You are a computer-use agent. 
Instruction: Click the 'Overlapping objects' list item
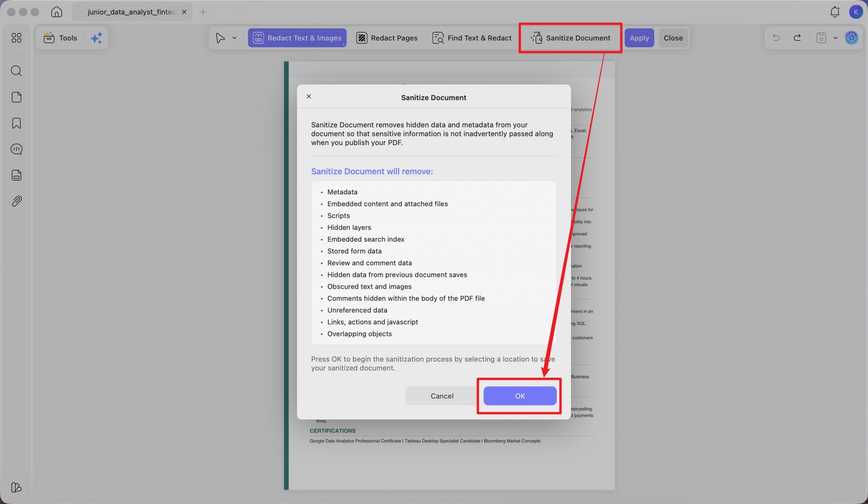(359, 334)
